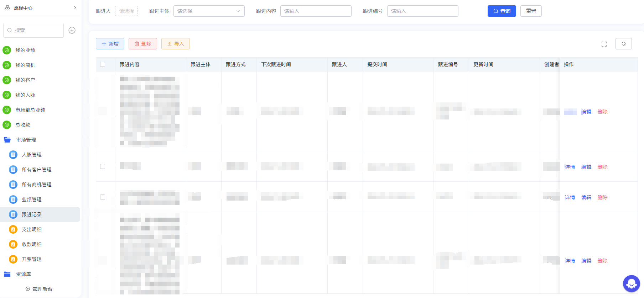Open the 跟进主体 dropdown

(x=209, y=11)
